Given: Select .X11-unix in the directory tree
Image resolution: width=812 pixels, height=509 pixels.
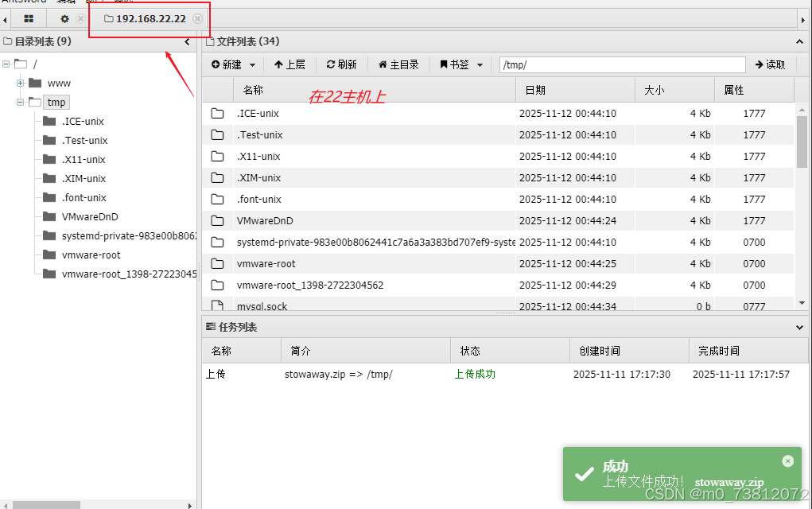Looking at the screenshot, I should (84, 160).
